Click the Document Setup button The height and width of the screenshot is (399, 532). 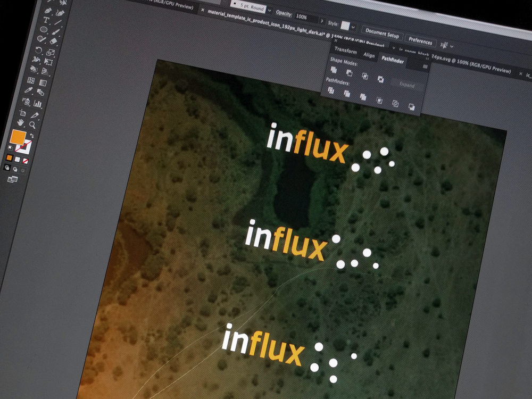382,34
